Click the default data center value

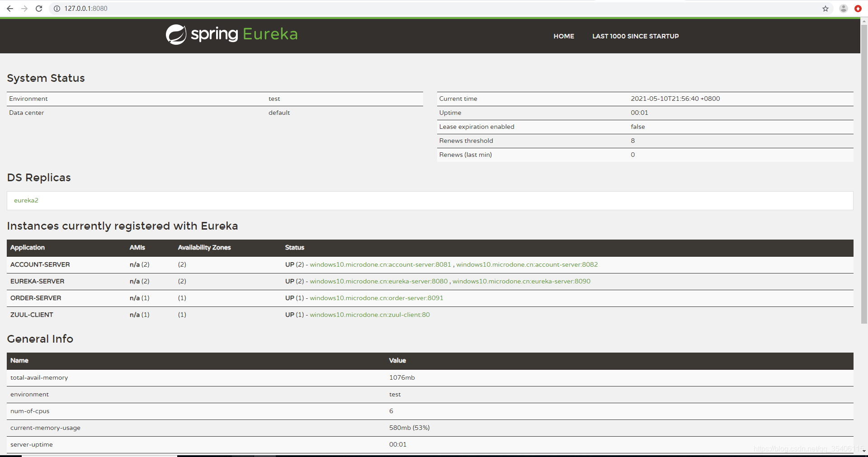click(279, 113)
